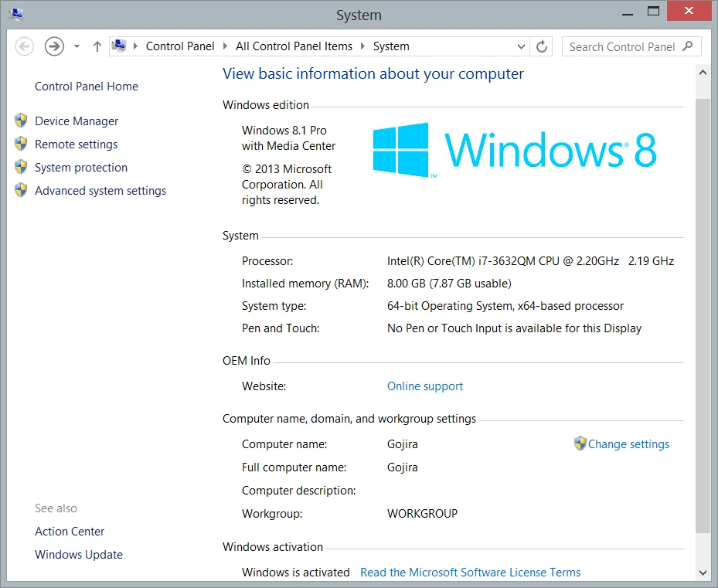The image size is (718, 588).
Task: Select Control Panel in the breadcrumb
Action: click(x=180, y=46)
